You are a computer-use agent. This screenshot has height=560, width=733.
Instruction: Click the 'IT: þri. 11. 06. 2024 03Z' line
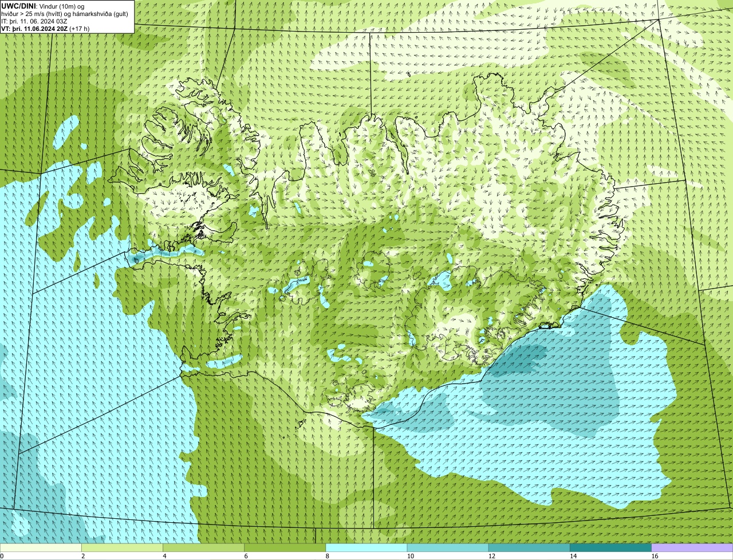pyautogui.click(x=34, y=21)
